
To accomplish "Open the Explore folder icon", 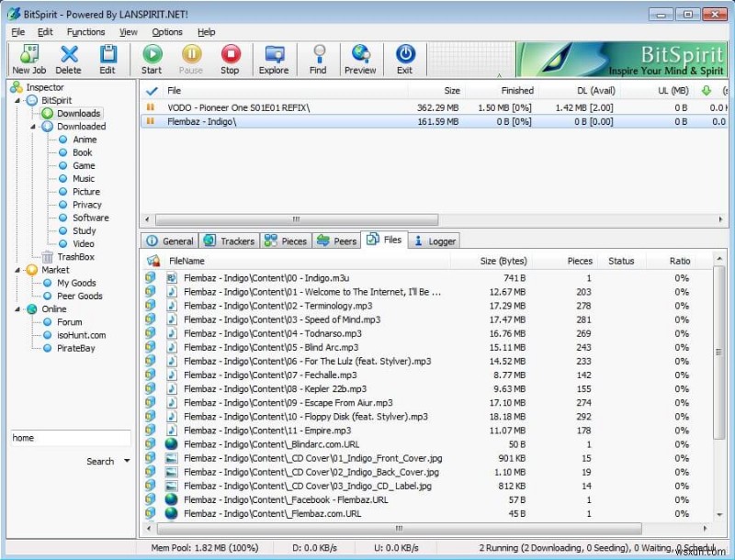I will [x=274, y=58].
